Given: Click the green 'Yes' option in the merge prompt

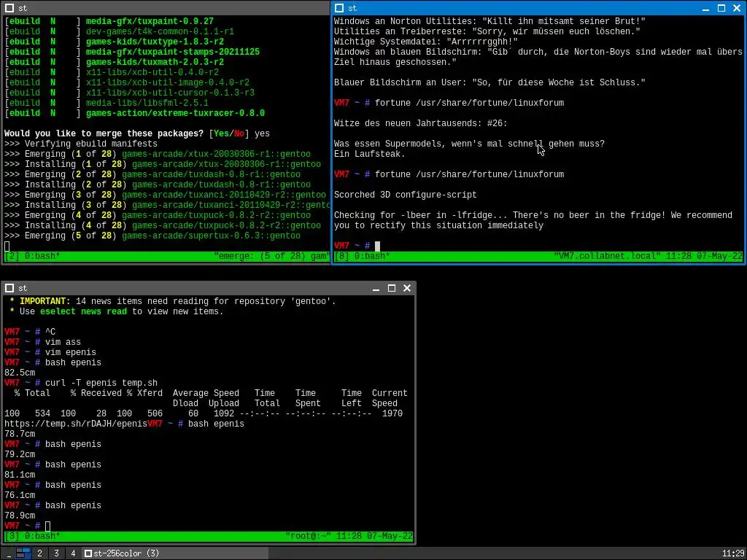Looking at the screenshot, I should pos(222,134).
